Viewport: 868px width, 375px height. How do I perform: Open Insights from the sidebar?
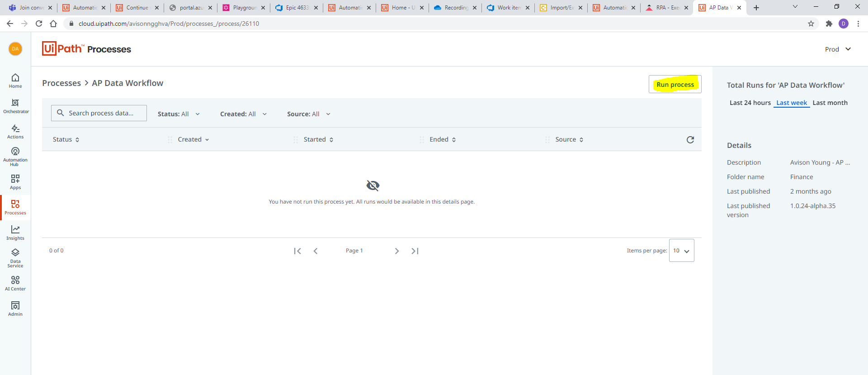(15, 233)
